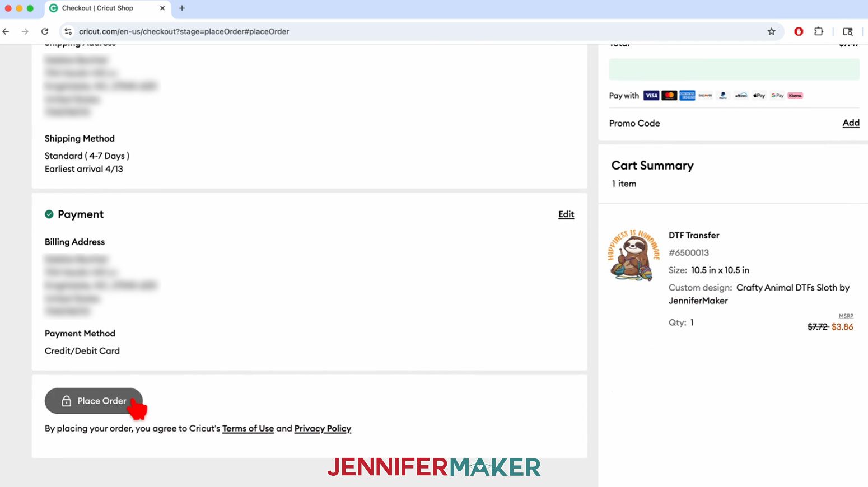Screen dimensions: 868x487
Task: Click the green banner below the total
Action: (x=734, y=70)
